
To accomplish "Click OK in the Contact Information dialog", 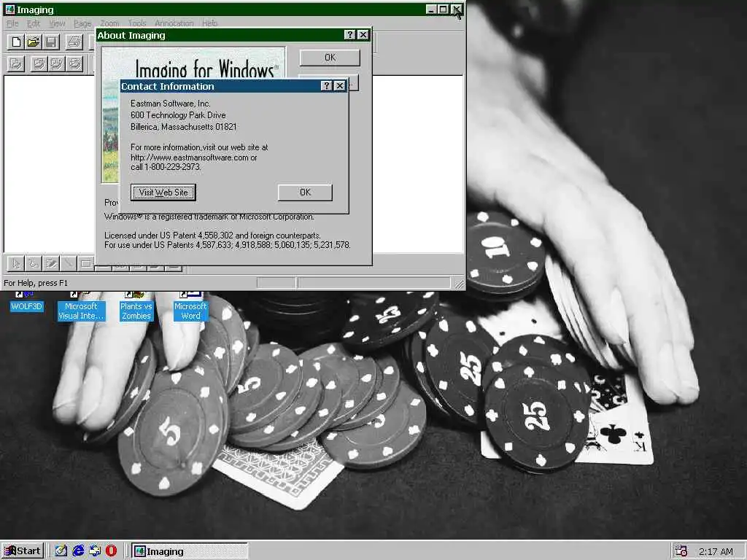I will pyautogui.click(x=305, y=192).
